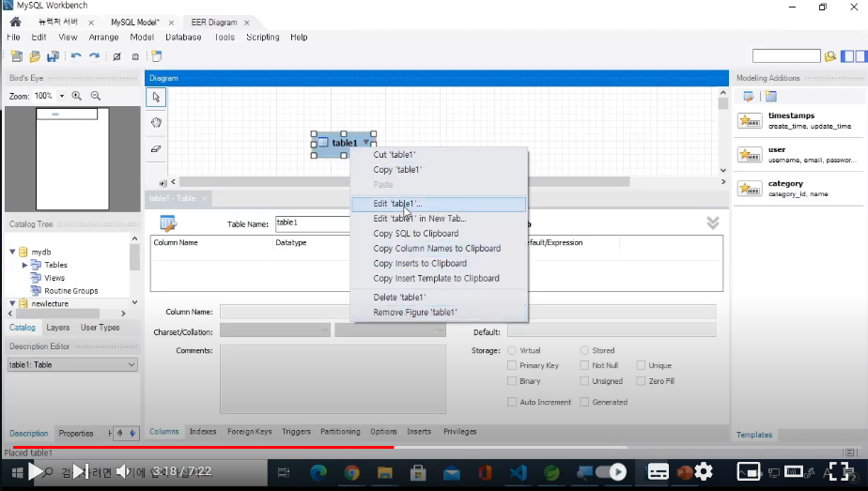Image resolution: width=868 pixels, height=491 pixels.
Task: Check the Generated checkbox
Action: point(584,402)
